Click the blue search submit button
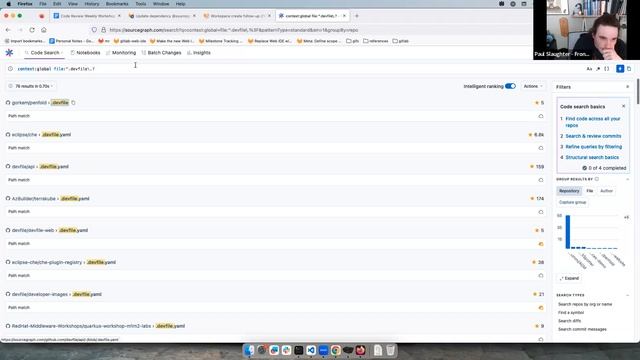Screen dimensions: 640x360 point(620,69)
